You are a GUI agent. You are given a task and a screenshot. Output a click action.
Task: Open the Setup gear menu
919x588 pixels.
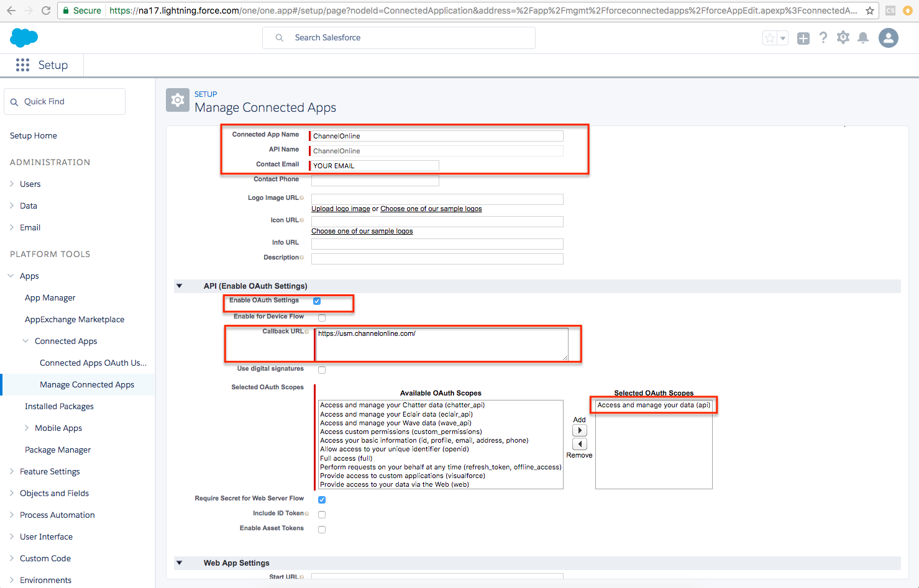pyautogui.click(x=843, y=38)
